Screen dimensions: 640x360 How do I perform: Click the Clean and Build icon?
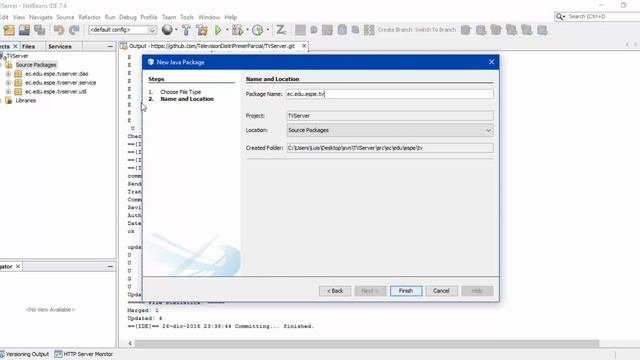coord(202,30)
